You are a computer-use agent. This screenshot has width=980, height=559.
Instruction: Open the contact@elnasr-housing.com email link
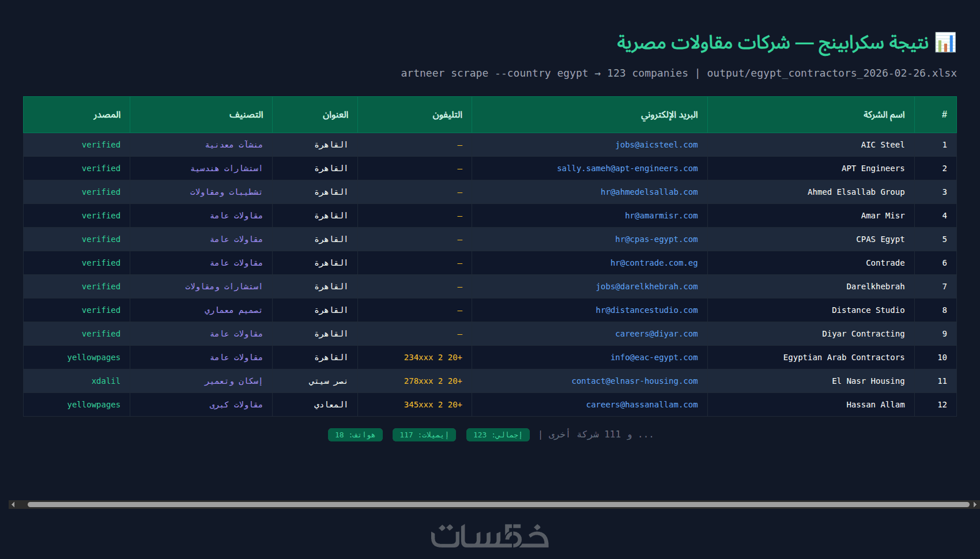[635, 381]
